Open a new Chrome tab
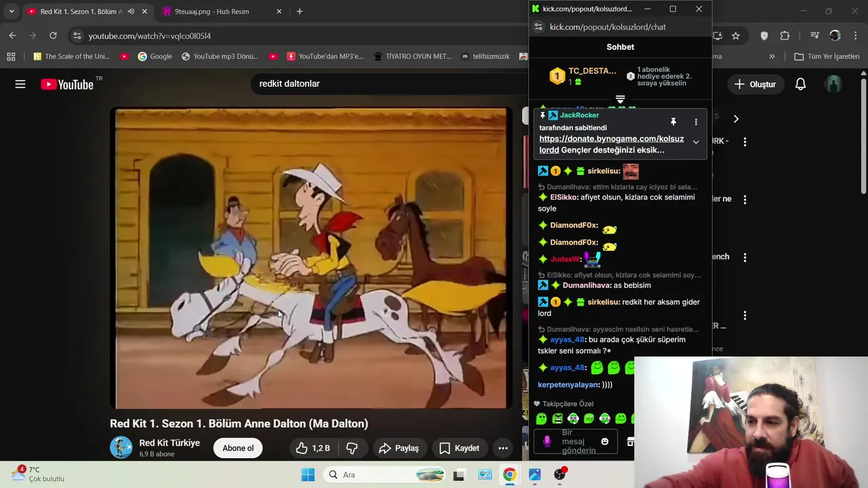Viewport: 868px width, 488px height. (x=299, y=12)
